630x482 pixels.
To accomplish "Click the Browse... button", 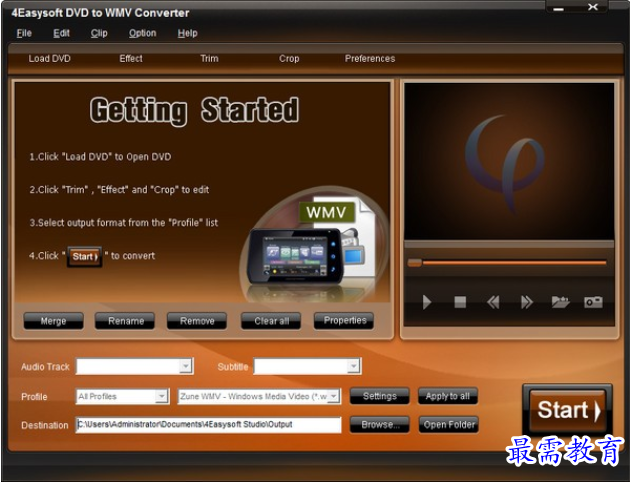I will [380, 425].
